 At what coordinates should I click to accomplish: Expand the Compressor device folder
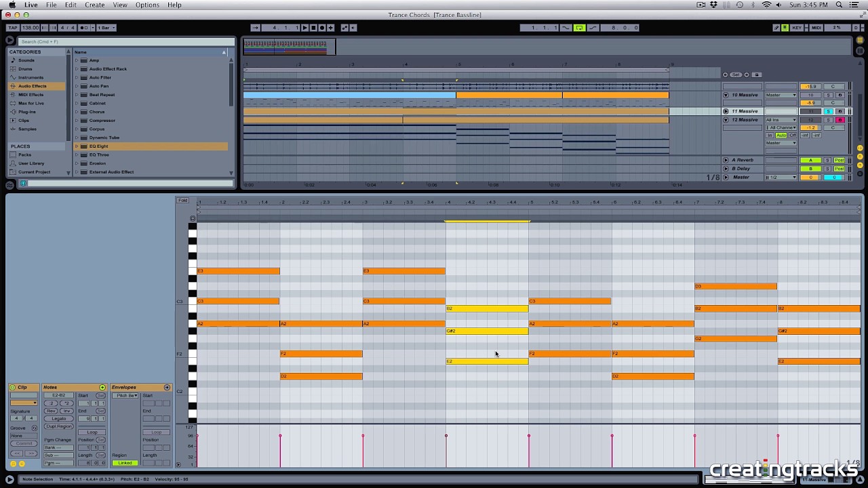pos(77,121)
